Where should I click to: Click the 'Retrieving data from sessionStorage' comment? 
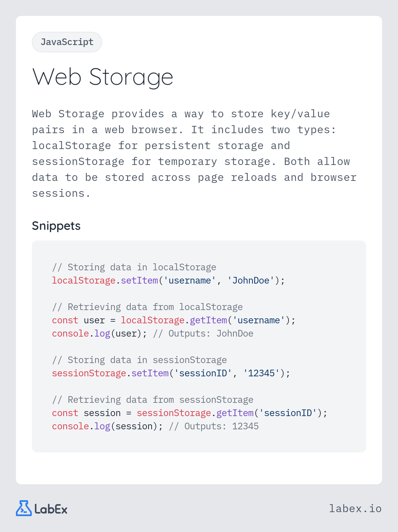(x=153, y=400)
